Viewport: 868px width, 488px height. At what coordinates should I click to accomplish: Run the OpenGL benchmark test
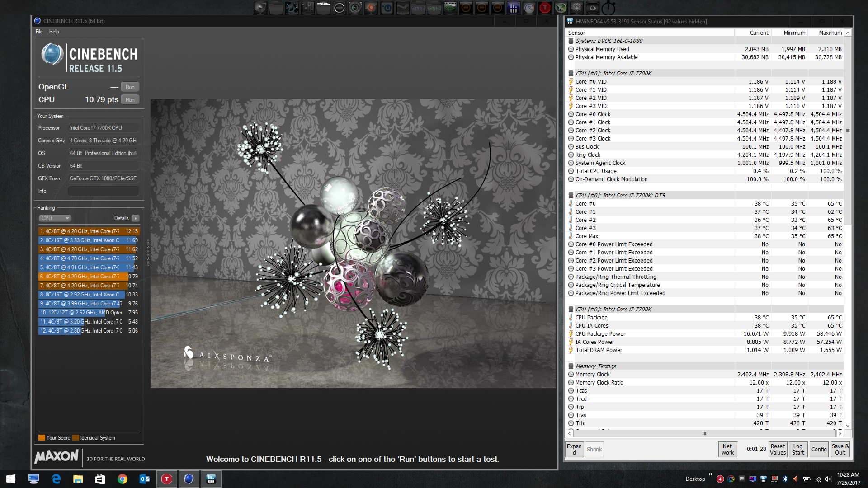(130, 87)
